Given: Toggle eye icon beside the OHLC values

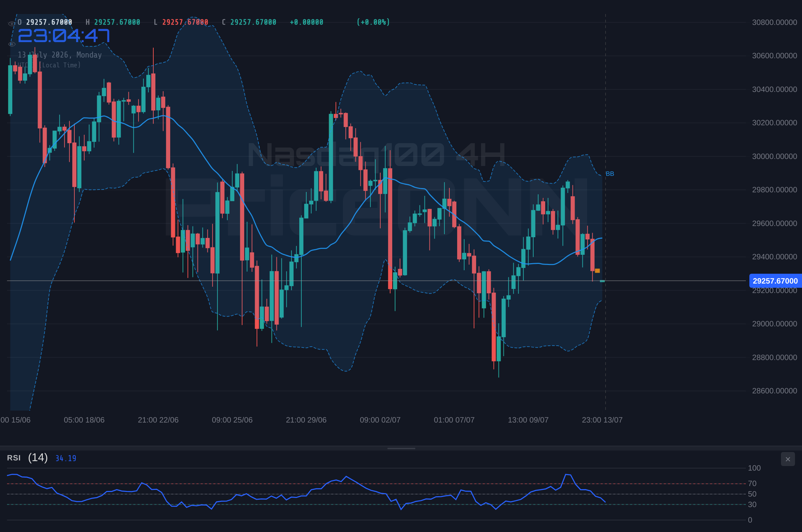Looking at the screenshot, I should 12,24.
